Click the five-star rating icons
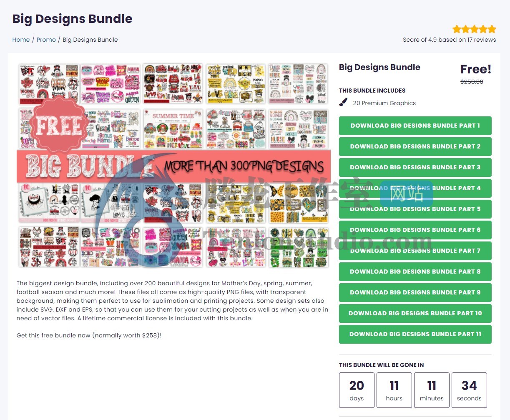 (x=474, y=29)
